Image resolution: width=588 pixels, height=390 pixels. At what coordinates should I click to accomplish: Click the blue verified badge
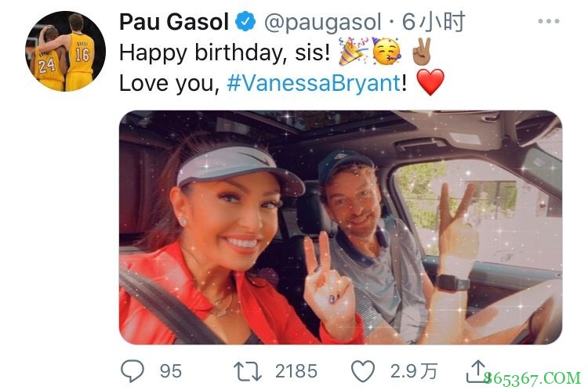pos(245,21)
